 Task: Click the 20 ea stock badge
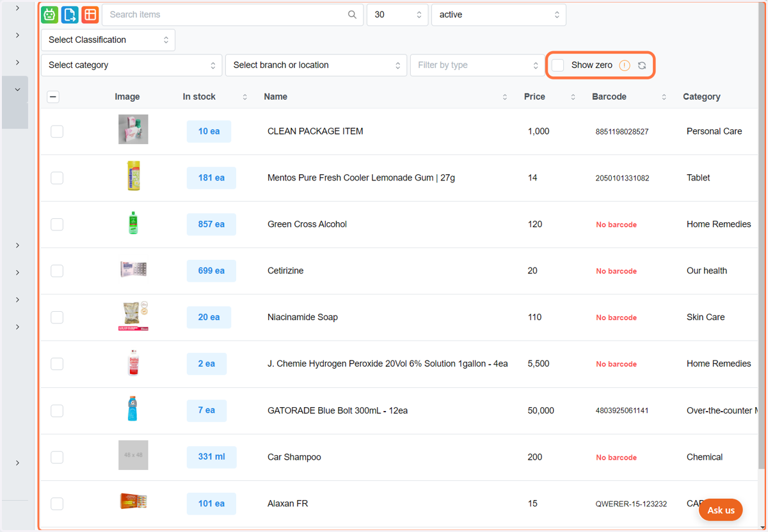pos(209,317)
